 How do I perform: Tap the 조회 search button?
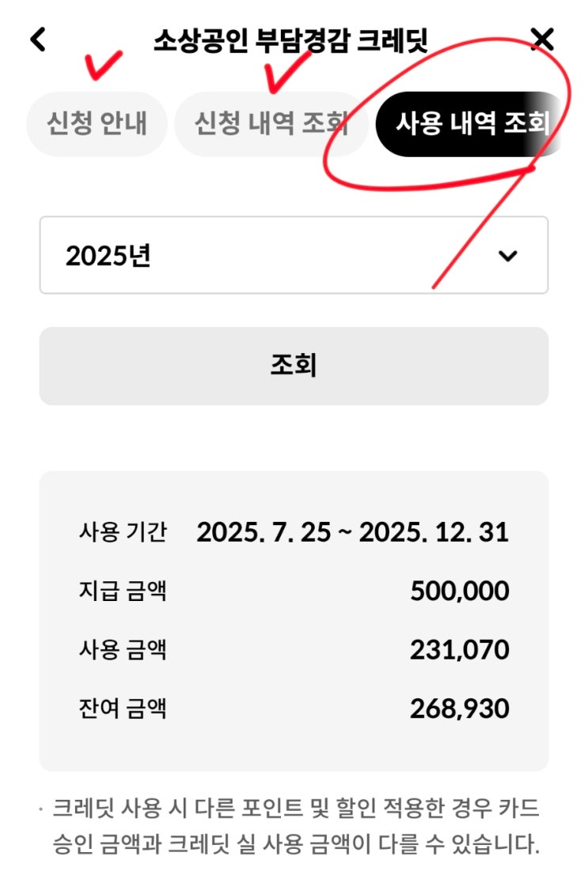[294, 366]
